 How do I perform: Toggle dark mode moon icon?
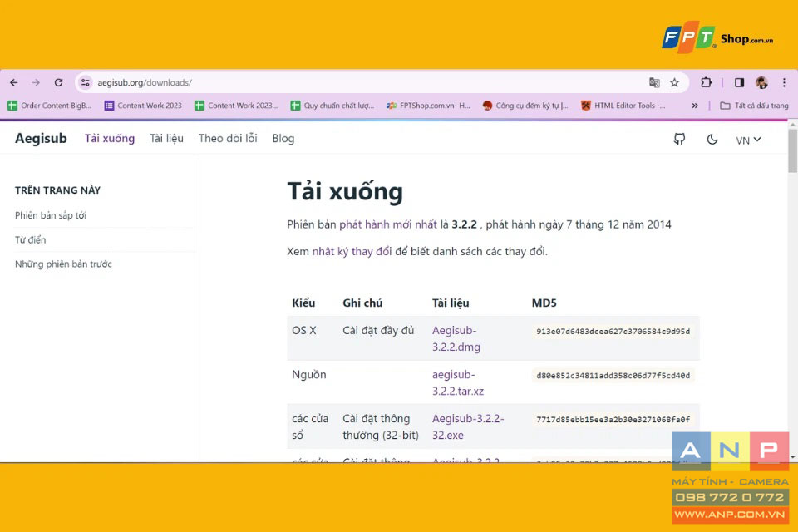pyautogui.click(x=712, y=139)
